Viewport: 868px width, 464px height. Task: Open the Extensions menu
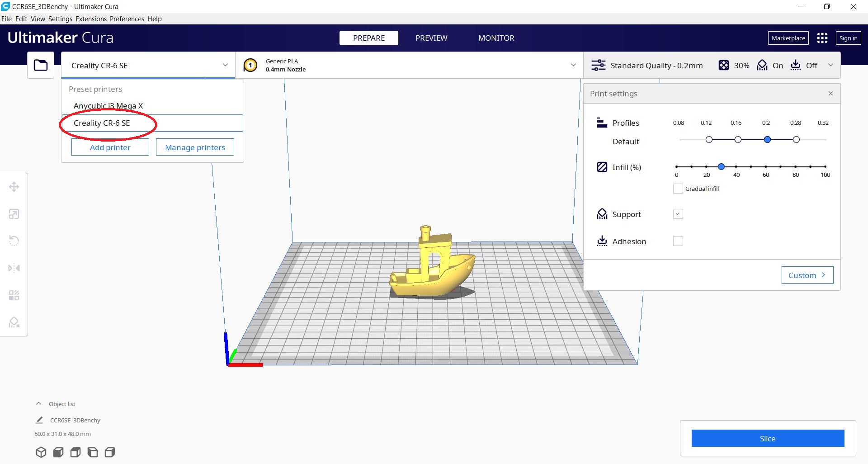click(91, 19)
